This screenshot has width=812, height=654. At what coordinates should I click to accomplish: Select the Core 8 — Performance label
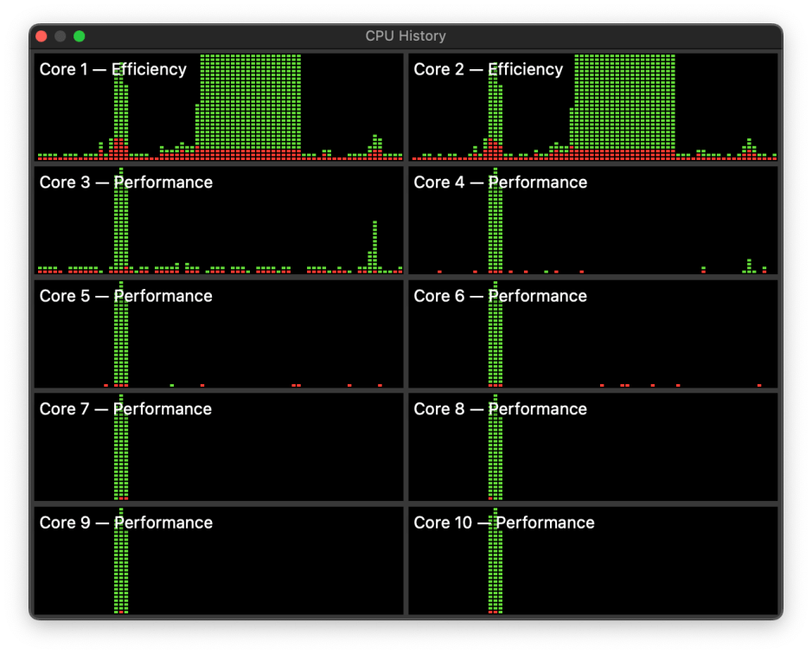click(500, 409)
